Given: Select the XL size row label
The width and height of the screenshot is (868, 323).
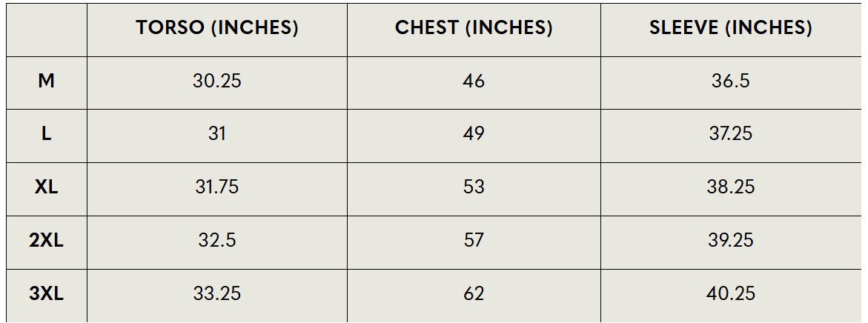Looking at the screenshot, I should click(x=46, y=187).
